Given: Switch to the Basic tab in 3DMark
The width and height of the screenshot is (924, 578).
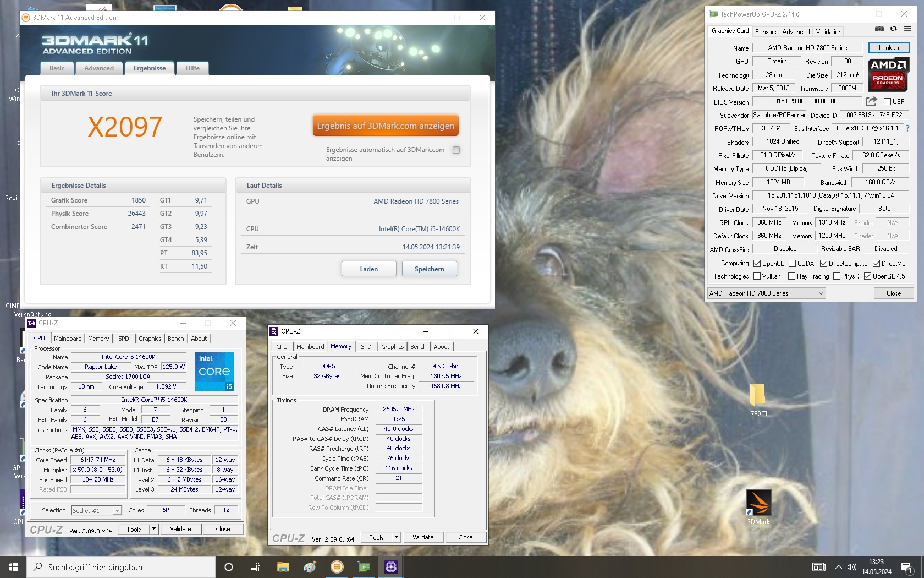Looking at the screenshot, I should coord(57,68).
